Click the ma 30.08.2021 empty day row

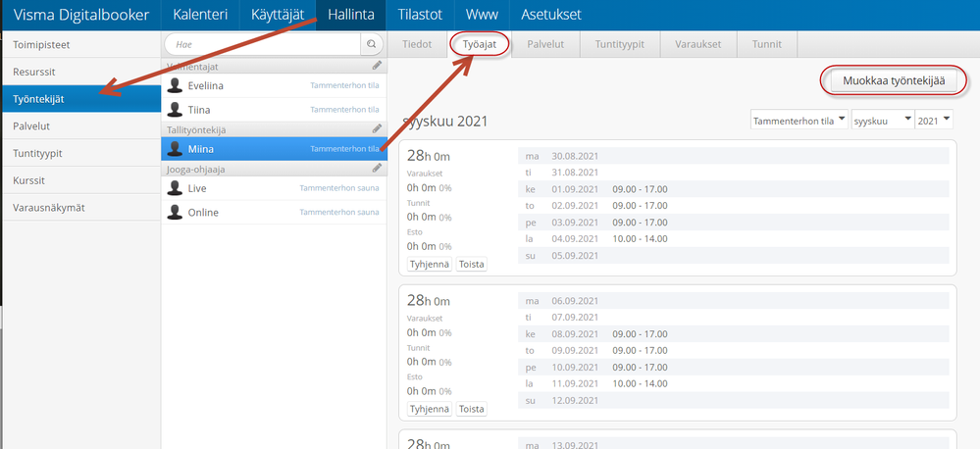(x=734, y=156)
